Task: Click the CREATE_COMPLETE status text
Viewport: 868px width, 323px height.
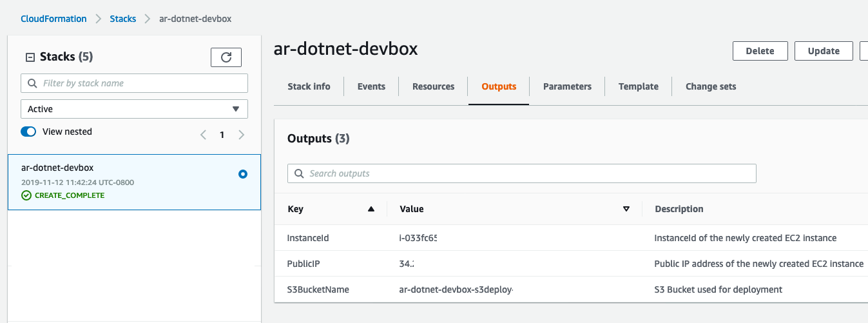Action: point(70,195)
